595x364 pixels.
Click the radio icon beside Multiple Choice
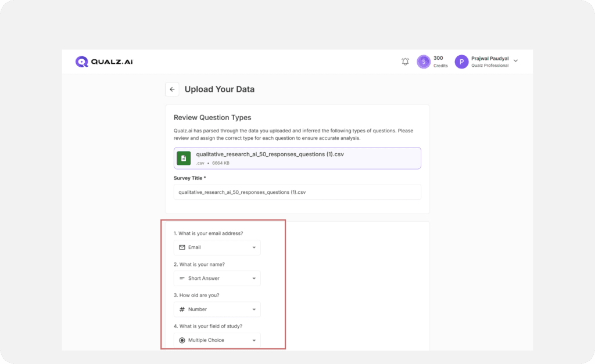pyautogui.click(x=182, y=340)
